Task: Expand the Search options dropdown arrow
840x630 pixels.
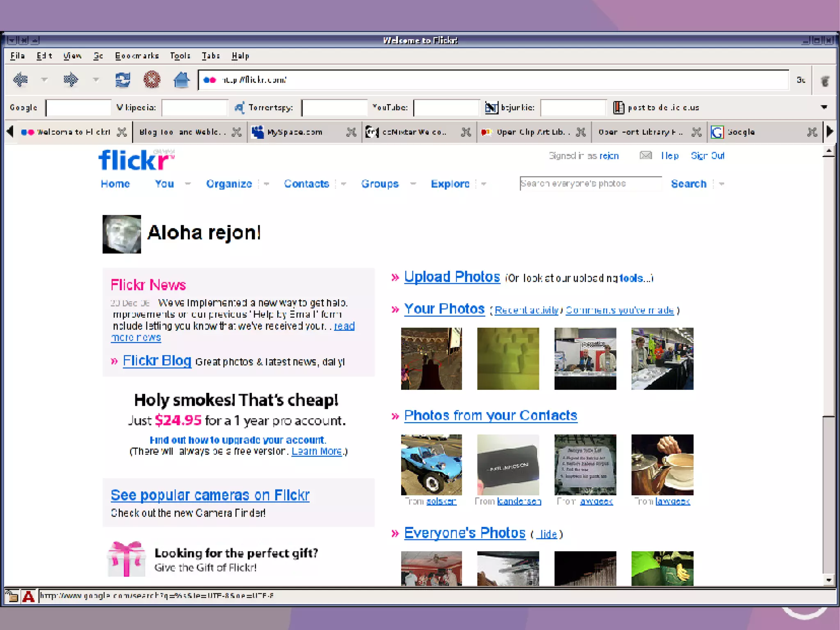Action: click(722, 184)
